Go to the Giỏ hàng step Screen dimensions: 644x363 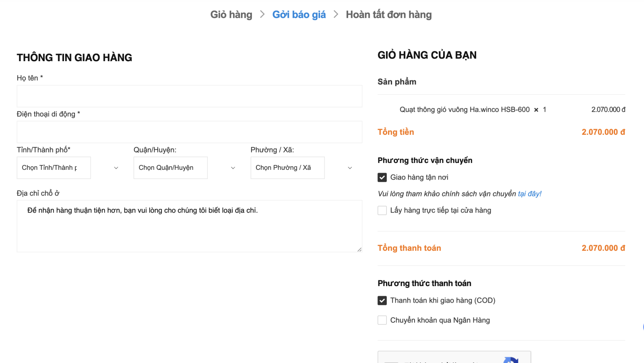[231, 14]
